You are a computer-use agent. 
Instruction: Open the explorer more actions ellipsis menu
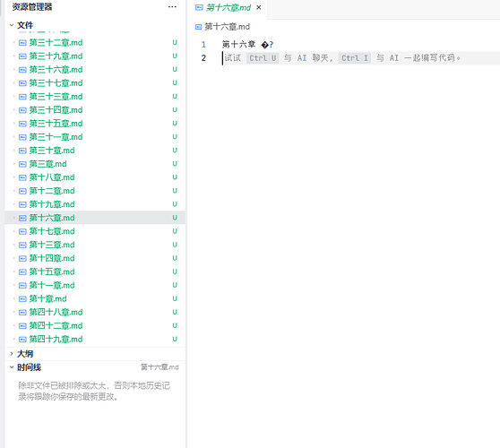click(172, 6)
